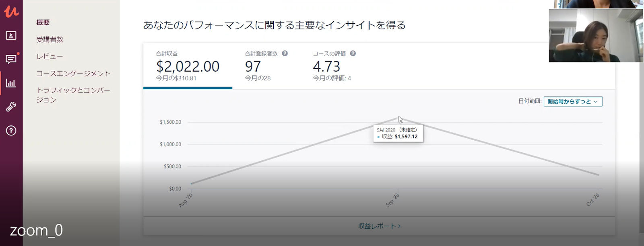Click the Udemy logo icon
The image size is (644, 246).
pos(11,11)
